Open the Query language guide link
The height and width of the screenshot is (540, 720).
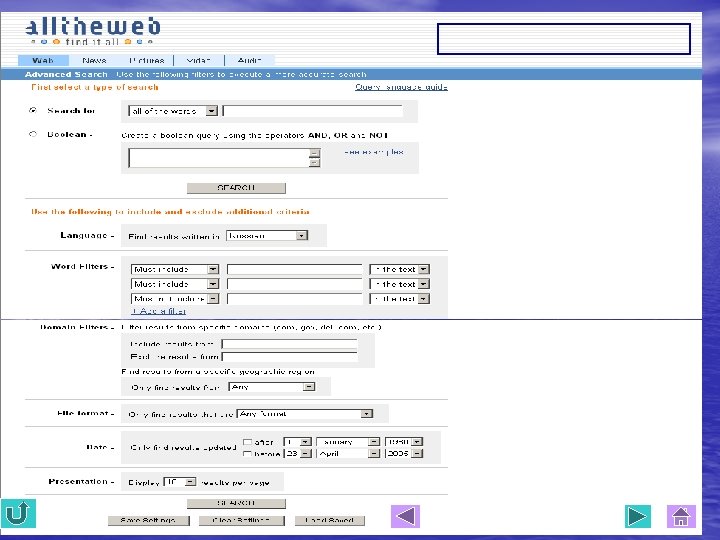tap(401, 87)
